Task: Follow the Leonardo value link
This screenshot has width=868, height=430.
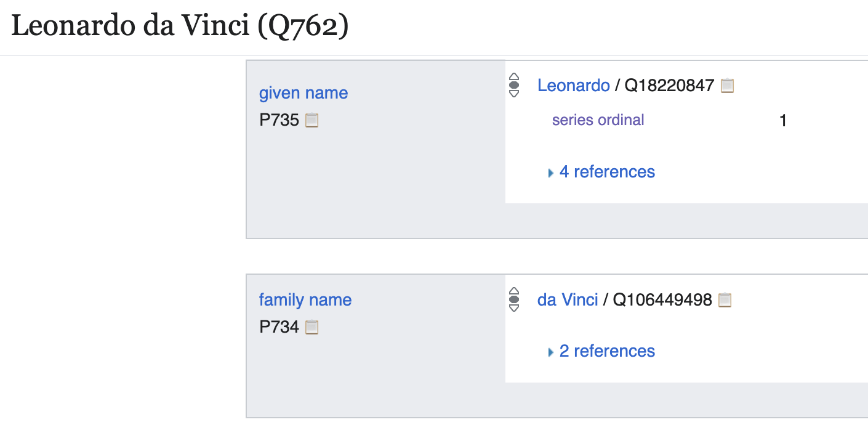Action: pyautogui.click(x=573, y=86)
